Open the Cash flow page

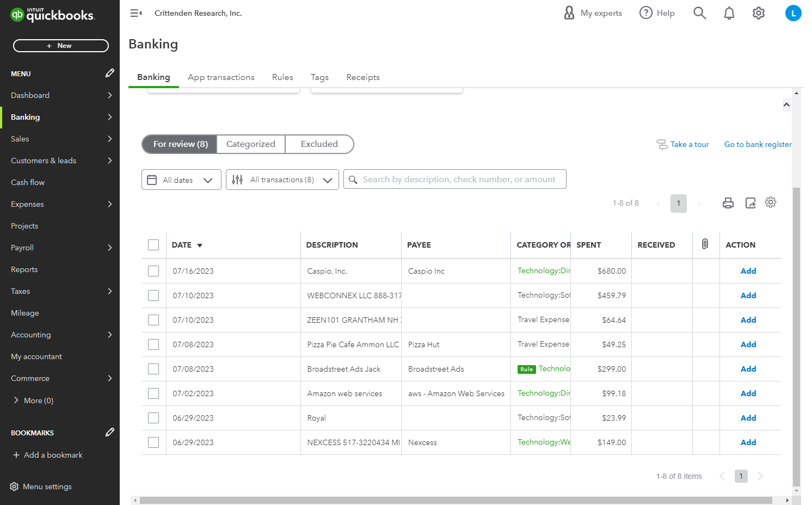pos(28,182)
